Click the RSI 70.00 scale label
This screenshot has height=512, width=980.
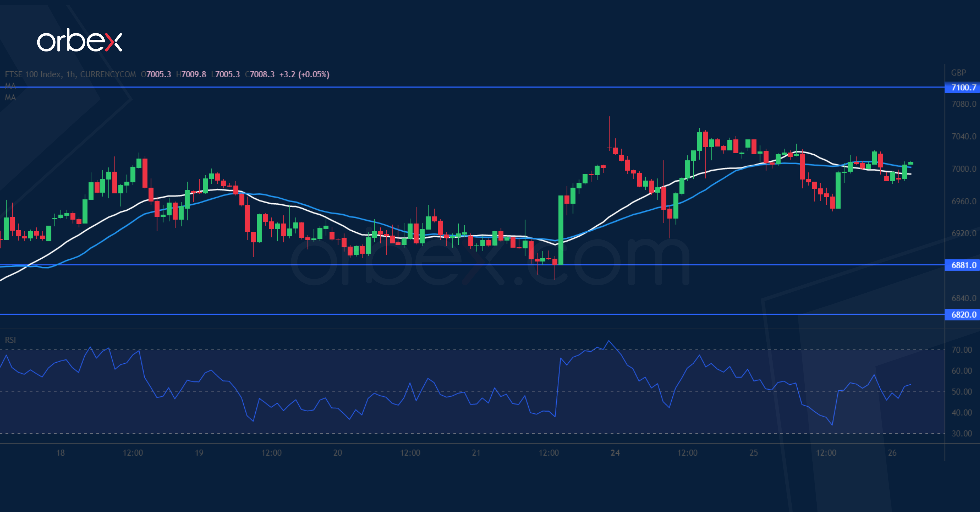tap(961, 350)
